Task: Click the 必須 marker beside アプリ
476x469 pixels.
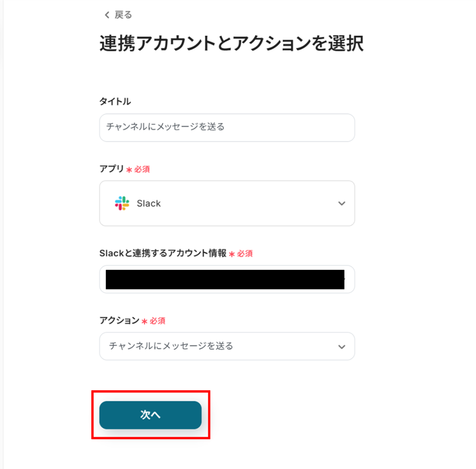Action: tap(142, 169)
